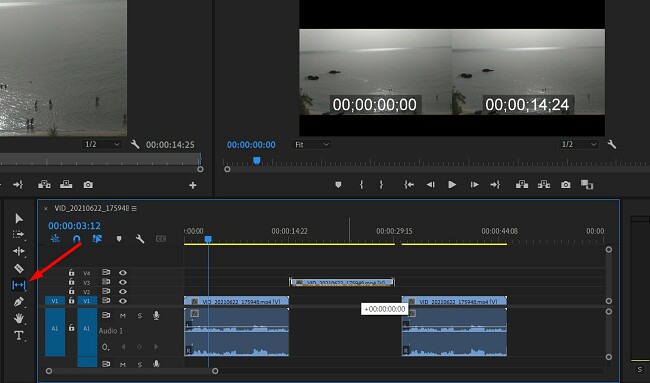Export frame with camera icon in Program monitor
The image size is (650, 383).
tap(565, 185)
